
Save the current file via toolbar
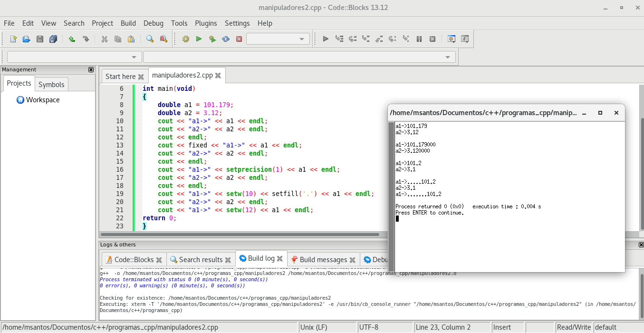pos(40,39)
